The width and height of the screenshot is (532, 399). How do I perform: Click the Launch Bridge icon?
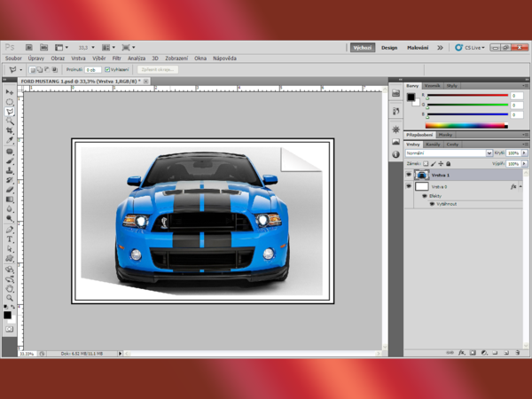click(x=29, y=47)
